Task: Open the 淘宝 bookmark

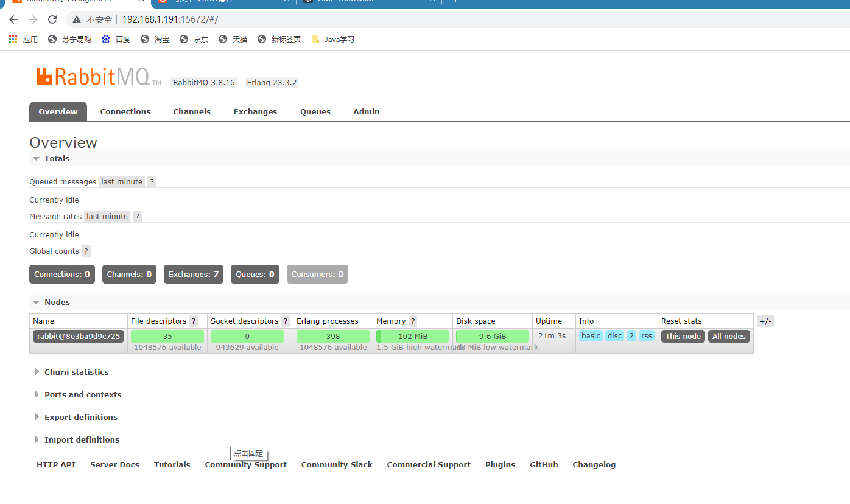Action: 155,39
